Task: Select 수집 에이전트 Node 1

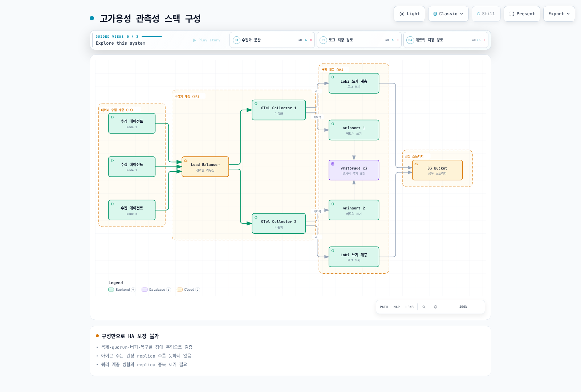Action: [132, 123]
